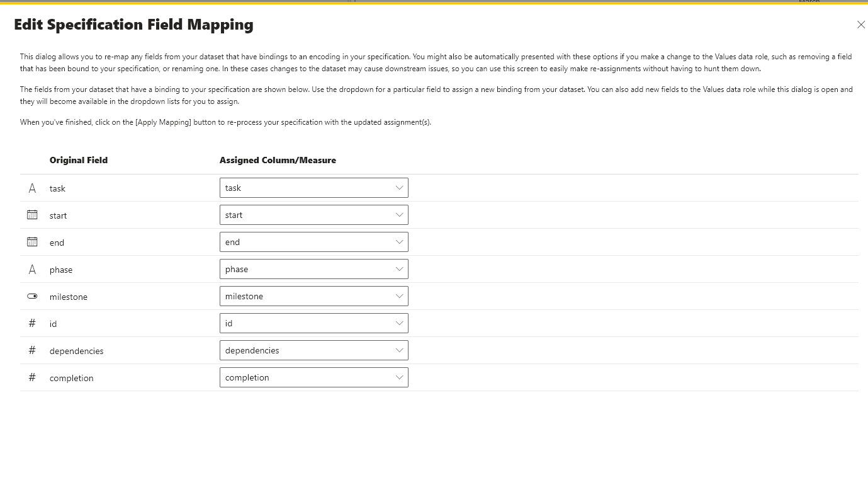The width and height of the screenshot is (868, 492).
Task: Expand the dependencies dropdown chevron
Action: 399,350
